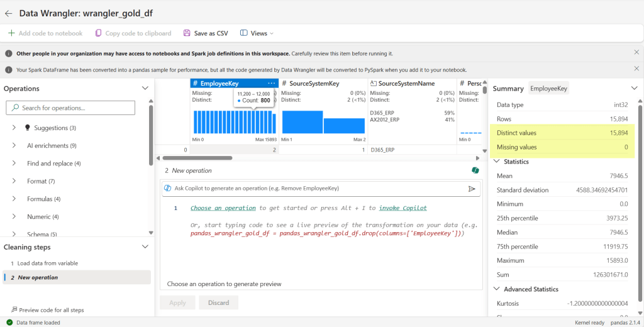Click the Search for operations field

[x=70, y=108]
